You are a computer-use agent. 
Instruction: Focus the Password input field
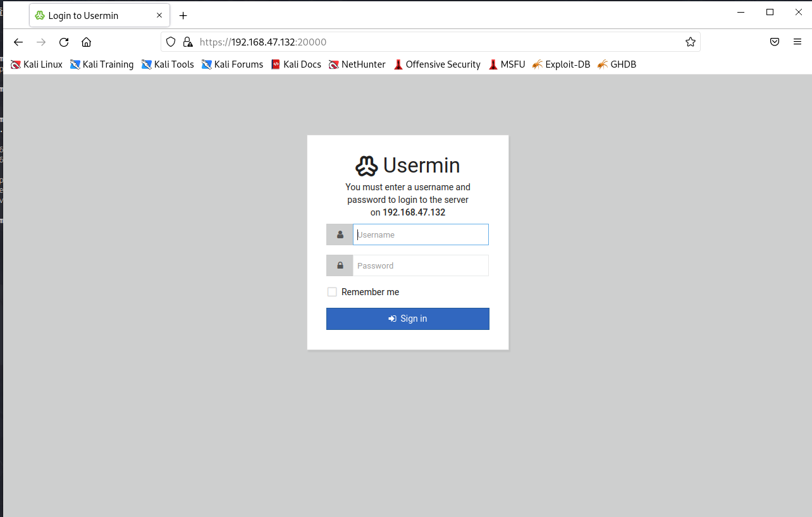[x=421, y=265]
